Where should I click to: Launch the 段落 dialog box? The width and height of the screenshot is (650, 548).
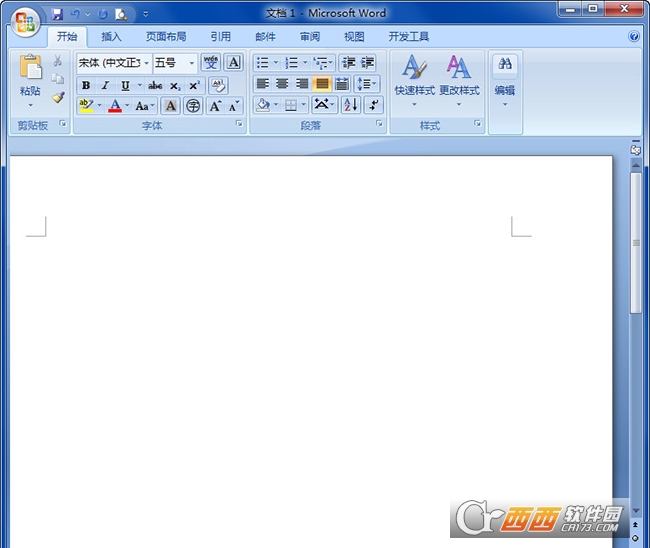[x=379, y=124]
